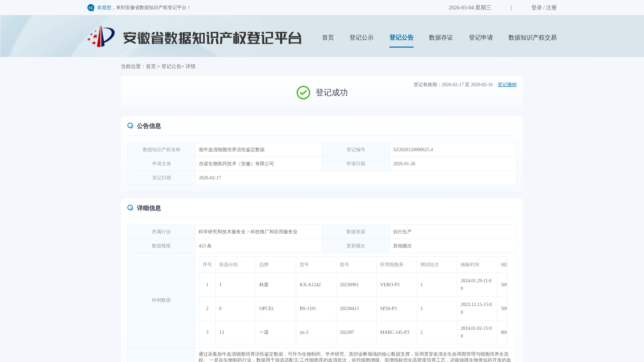Click the 测试轮次 column header

(x=437, y=265)
